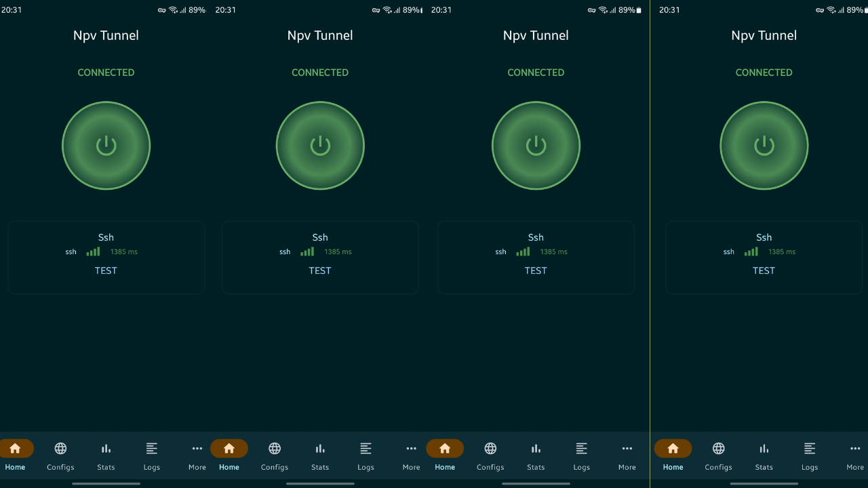Tap TEST in the first screen's Ssh card
The image size is (868, 488).
coord(106,270)
